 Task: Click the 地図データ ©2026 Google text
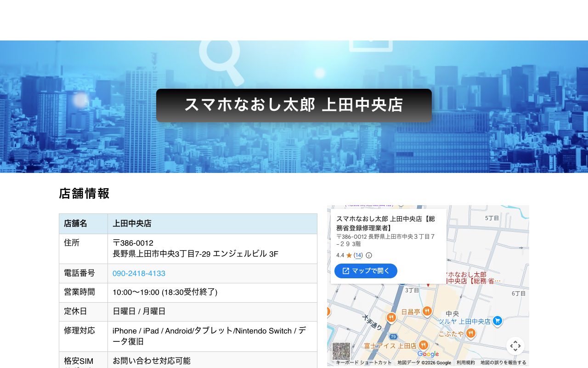click(424, 362)
